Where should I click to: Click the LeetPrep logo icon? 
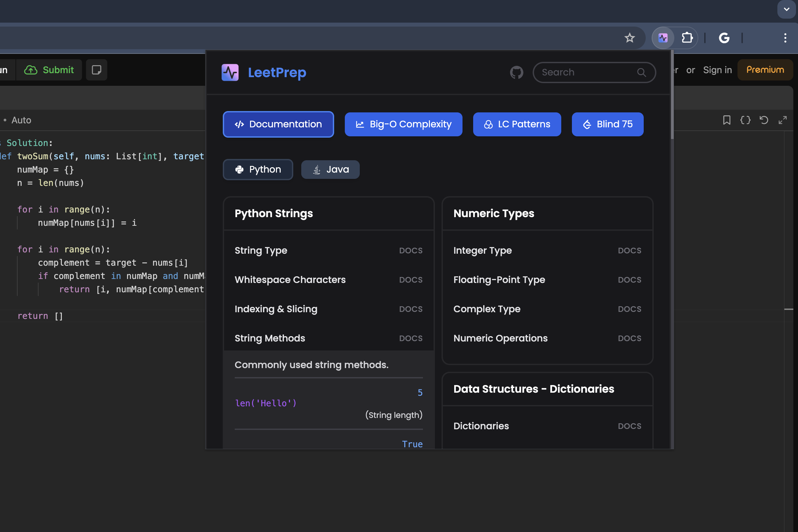230,72
